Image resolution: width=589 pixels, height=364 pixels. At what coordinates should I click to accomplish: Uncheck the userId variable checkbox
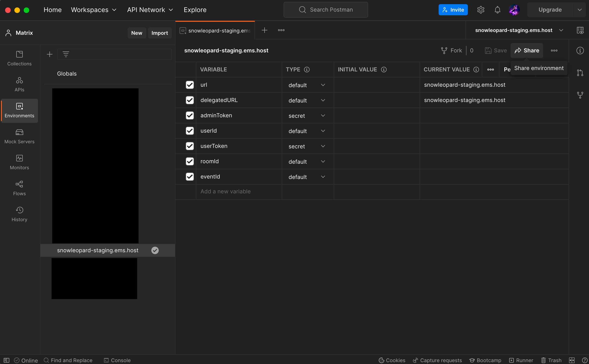(x=190, y=131)
